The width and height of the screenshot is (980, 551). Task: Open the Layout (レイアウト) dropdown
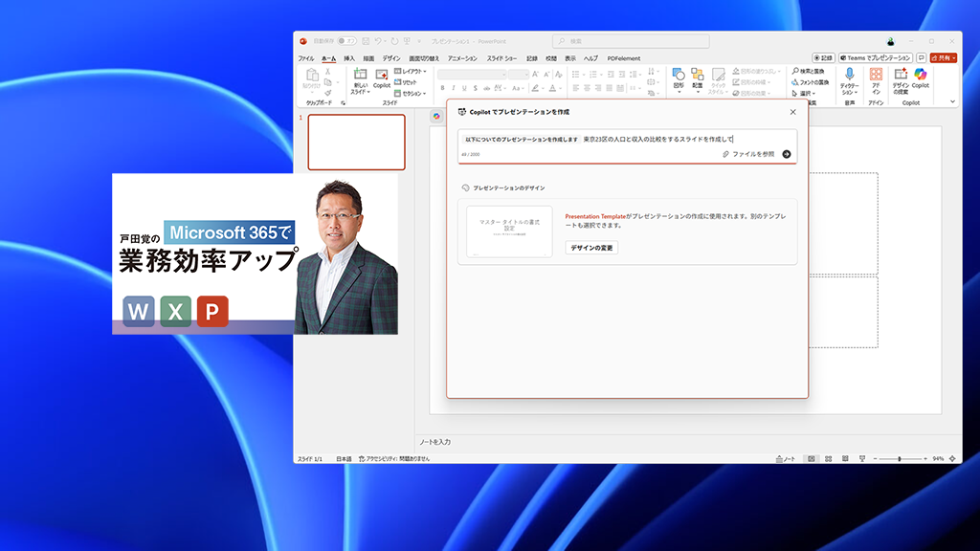[411, 71]
